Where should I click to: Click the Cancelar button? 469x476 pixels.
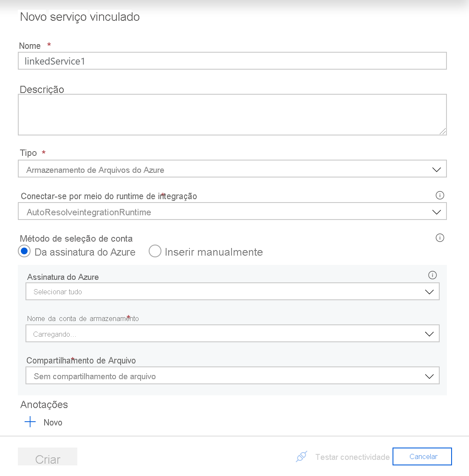(x=422, y=456)
